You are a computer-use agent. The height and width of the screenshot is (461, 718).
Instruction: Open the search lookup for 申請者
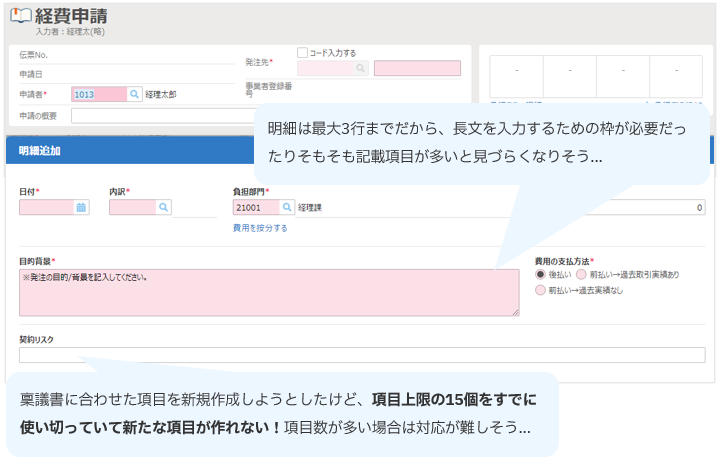coord(135,94)
